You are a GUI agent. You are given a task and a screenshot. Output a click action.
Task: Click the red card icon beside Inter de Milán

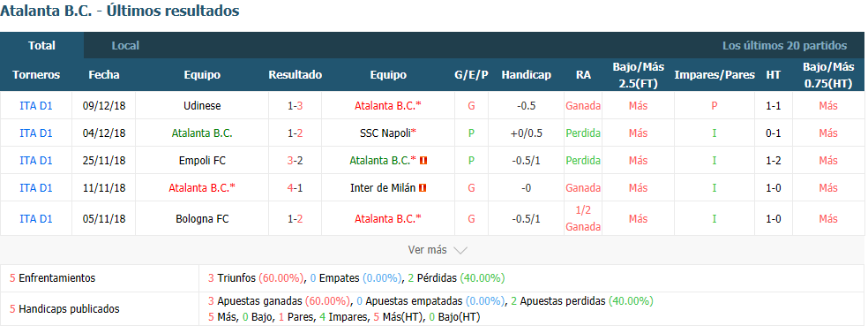click(423, 188)
